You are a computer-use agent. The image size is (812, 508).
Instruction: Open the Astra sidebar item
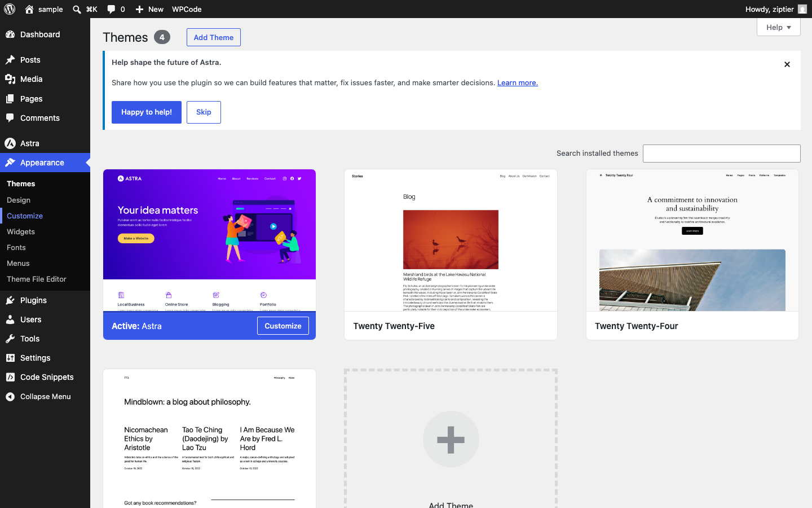click(45, 143)
